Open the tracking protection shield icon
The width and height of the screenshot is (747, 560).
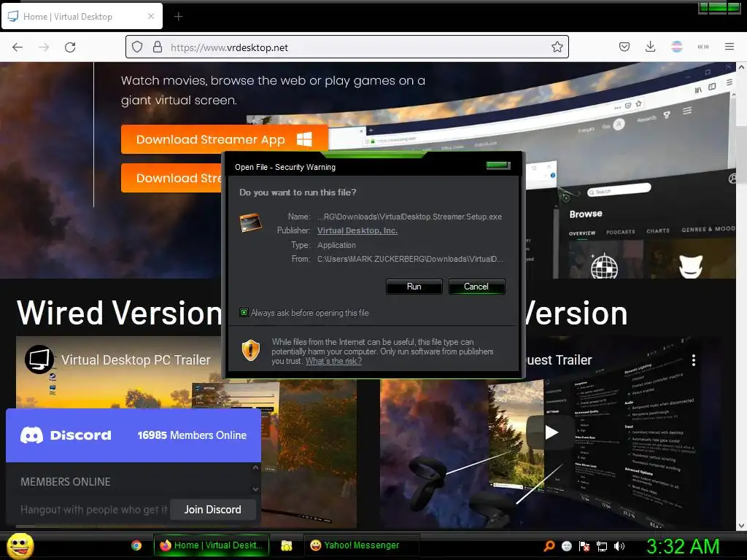pyautogui.click(x=137, y=47)
